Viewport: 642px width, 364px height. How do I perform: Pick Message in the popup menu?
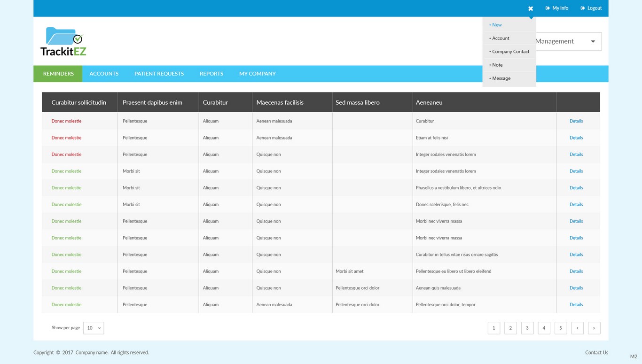click(501, 78)
